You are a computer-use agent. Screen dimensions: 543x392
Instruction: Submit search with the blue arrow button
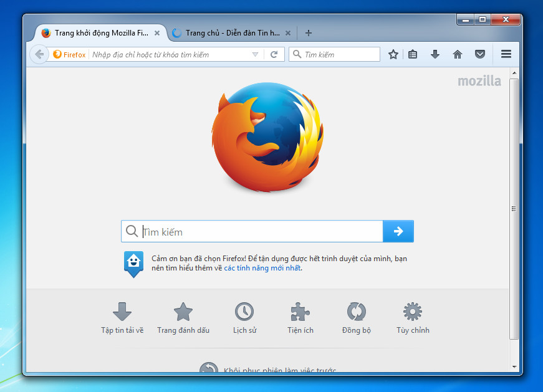[x=398, y=231]
